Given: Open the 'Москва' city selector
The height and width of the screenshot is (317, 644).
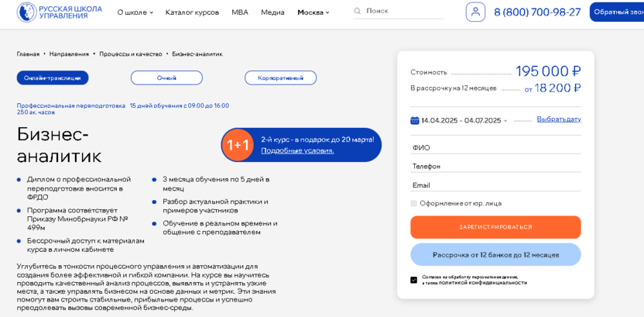Looking at the screenshot, I should click(313, 12).
